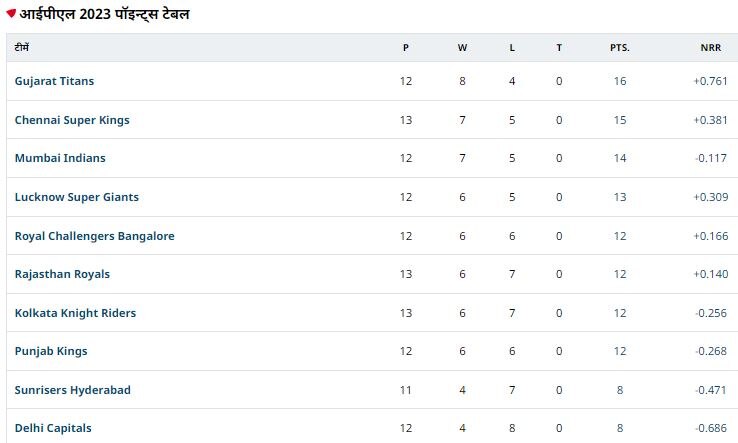Open the Rajasthan Royals team page

[x=62, y=274]
